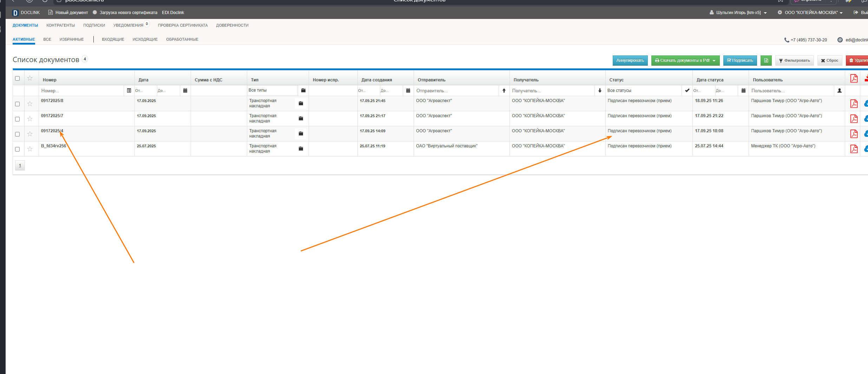
Task: Open PDF for document B_fd34rv256
Action: point(854,149)
